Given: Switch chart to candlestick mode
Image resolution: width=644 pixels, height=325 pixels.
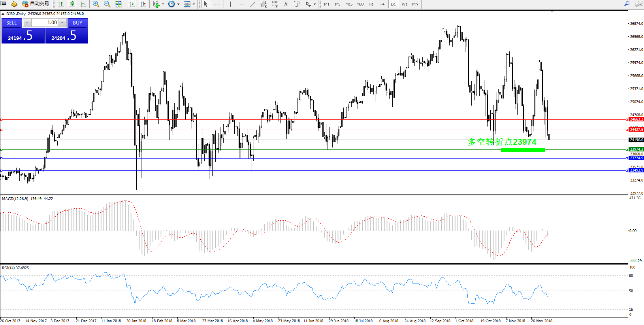Looking at the screenshot, I should click(72, 4).
